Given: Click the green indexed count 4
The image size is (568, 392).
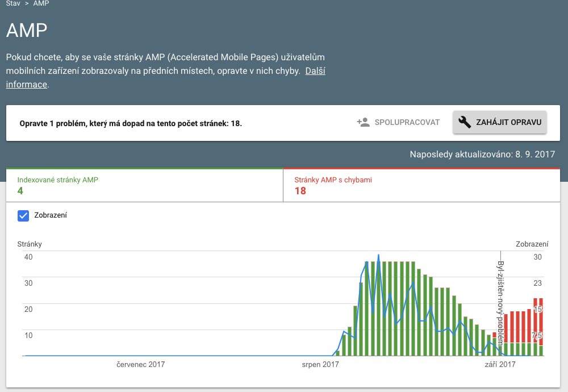Looking at the screenshot, I should coord(20,191).
